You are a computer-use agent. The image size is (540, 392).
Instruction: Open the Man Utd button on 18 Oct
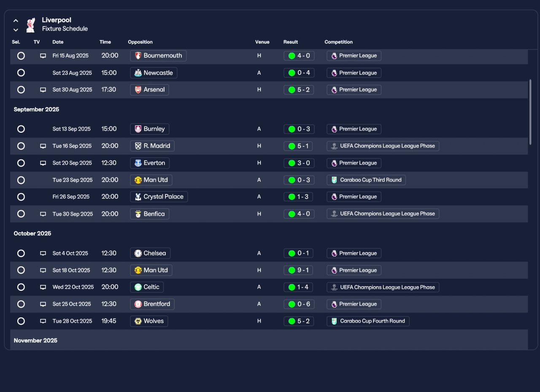(151, 270)
